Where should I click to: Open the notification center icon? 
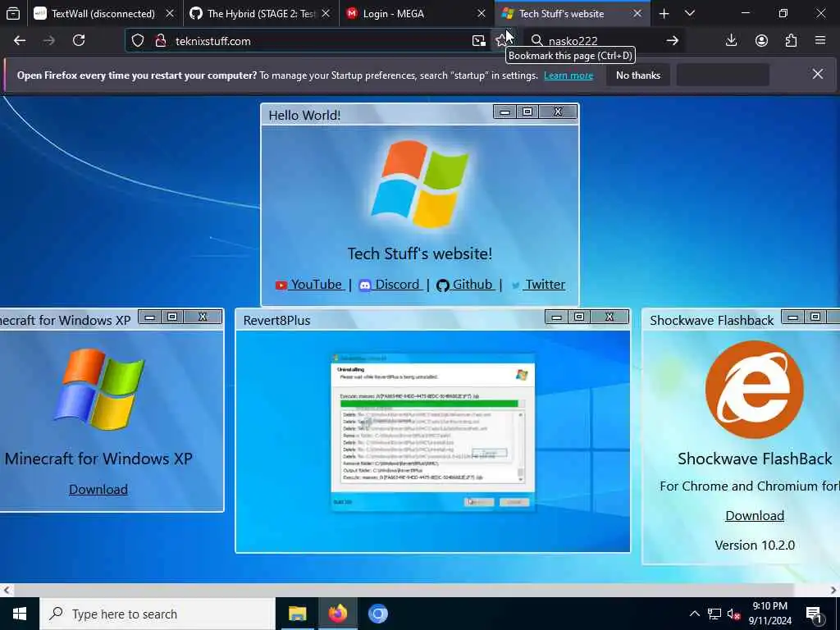tap(814, 614)
